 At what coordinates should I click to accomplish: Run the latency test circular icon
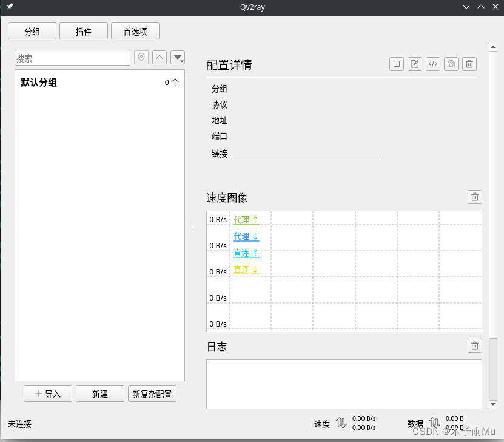click(x=451, y=64)
